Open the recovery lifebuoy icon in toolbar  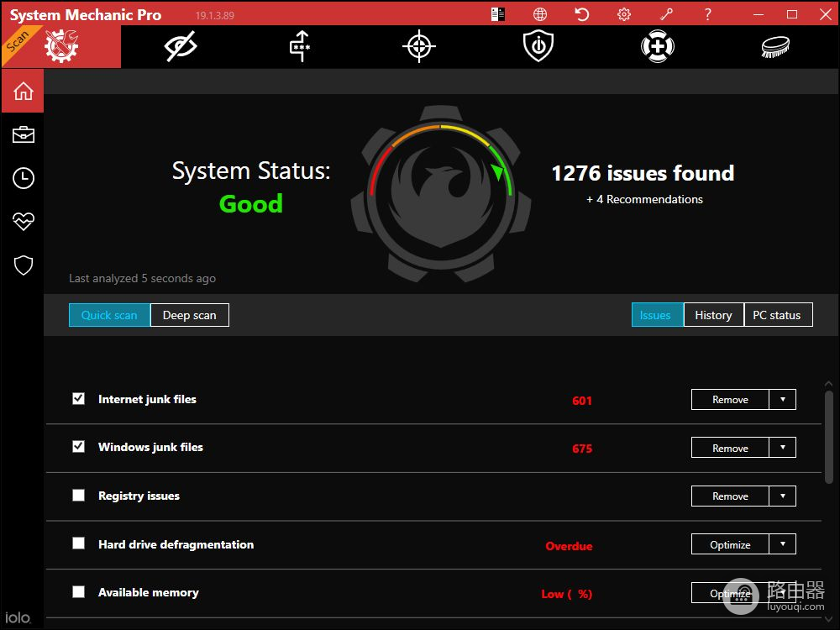pyautogui.click(x=657, y=46)
